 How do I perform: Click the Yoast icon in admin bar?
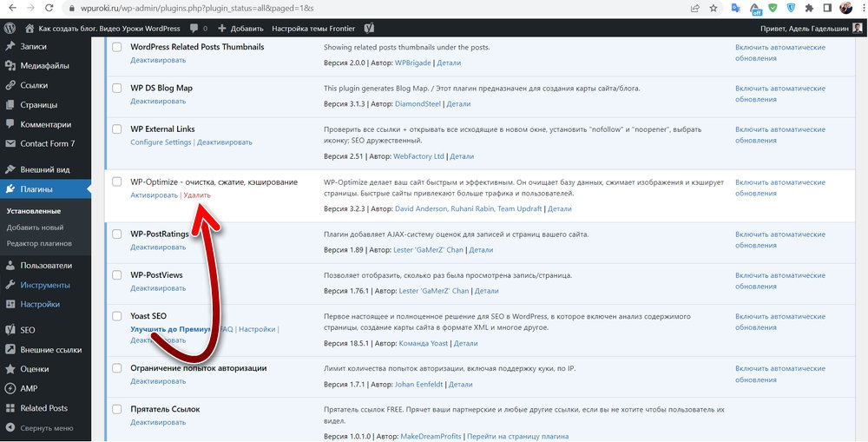(369, 29)
